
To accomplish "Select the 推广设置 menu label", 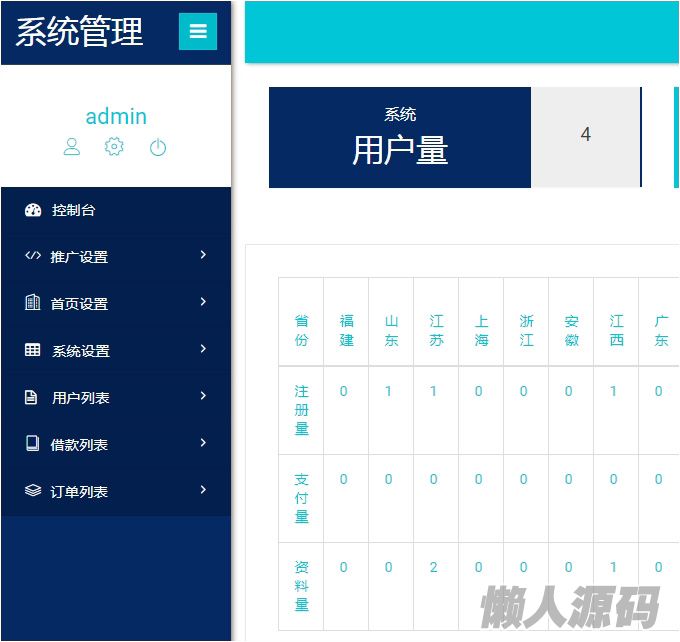I will (x=79, y=257).
